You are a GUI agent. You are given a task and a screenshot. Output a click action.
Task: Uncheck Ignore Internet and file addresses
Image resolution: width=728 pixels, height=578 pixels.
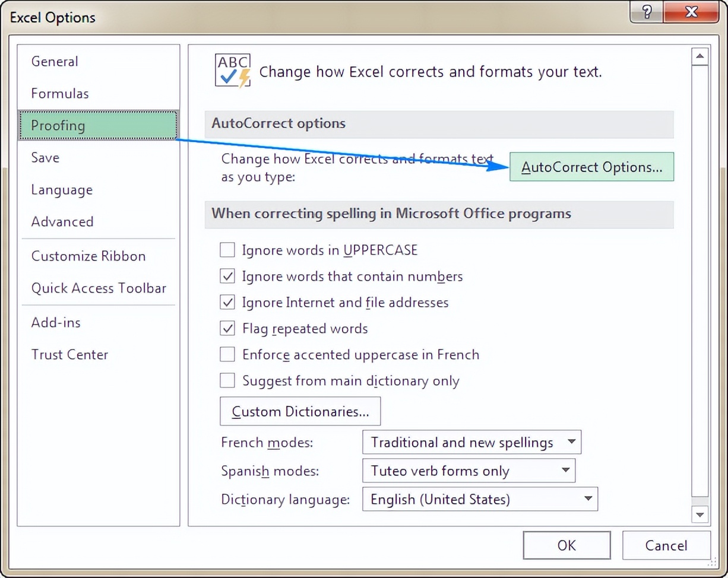[x=227, y=302]
